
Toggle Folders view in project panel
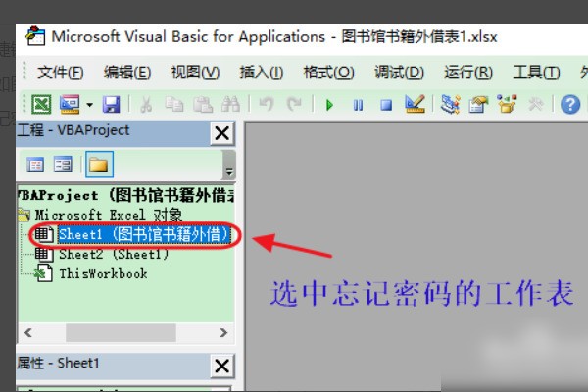tap(99, 165)
